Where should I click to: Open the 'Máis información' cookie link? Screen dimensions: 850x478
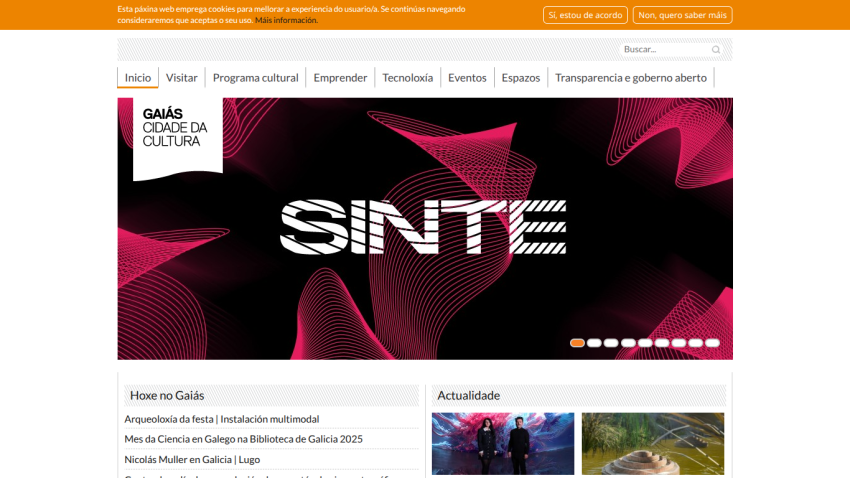[x=286, y=20]
